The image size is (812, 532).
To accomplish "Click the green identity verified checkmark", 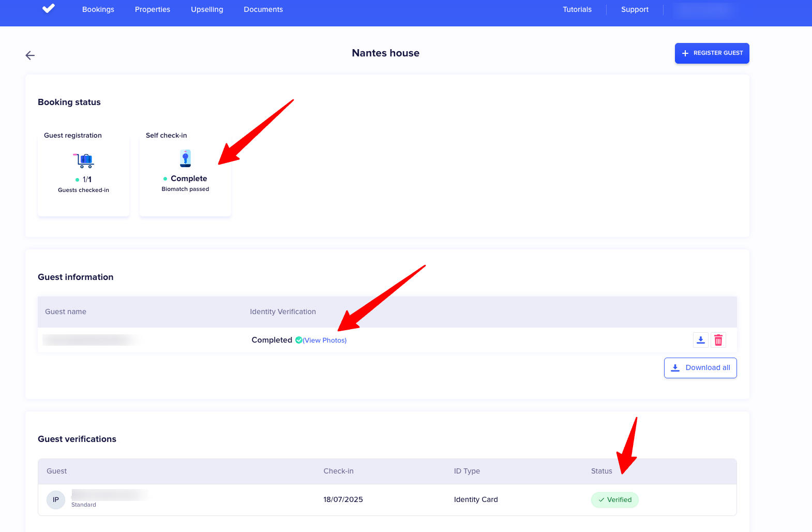I will pos(299,340).
